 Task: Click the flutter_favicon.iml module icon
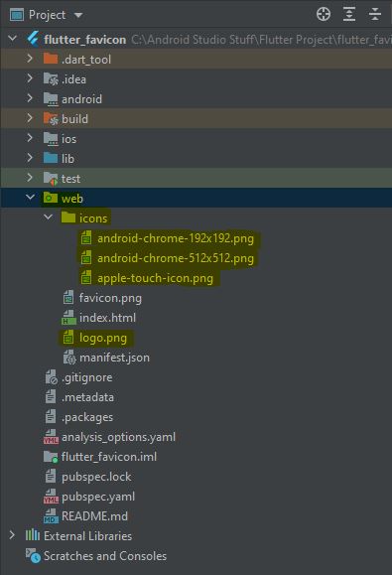[x=51, y=457]
